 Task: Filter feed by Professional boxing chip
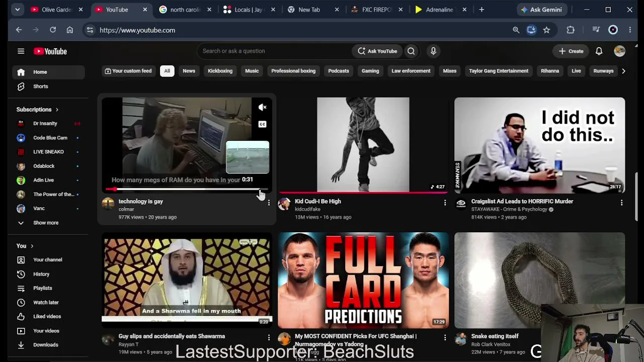click(x=293, y=71)
